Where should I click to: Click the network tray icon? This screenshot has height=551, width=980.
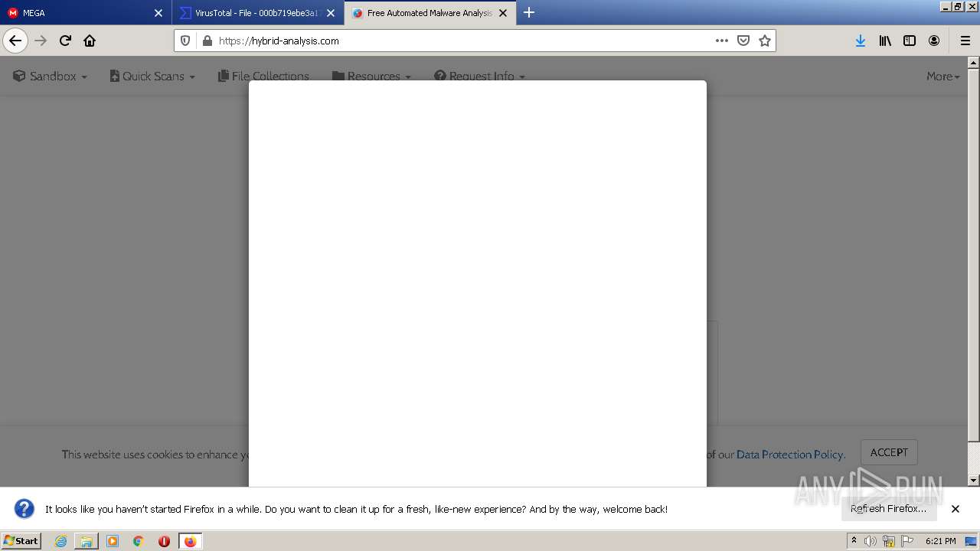[x=889, y=541]
